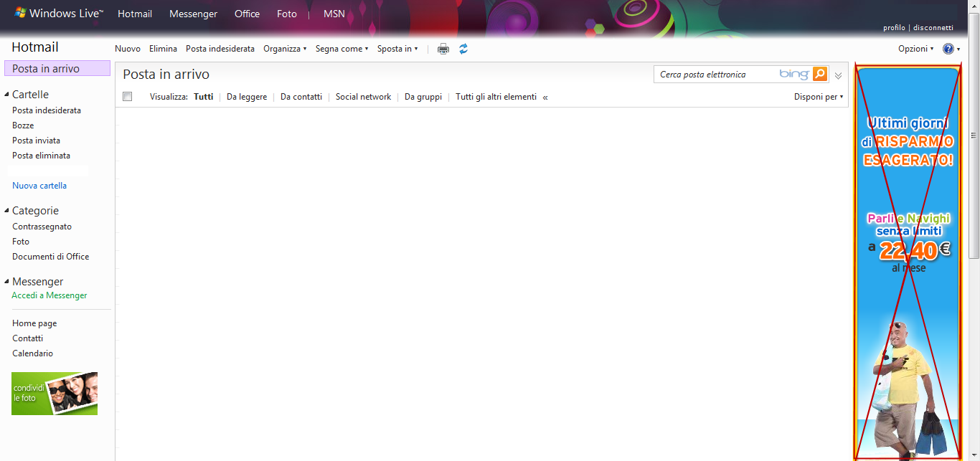Open the Foto category in sidebar

(x=21, y=242)
